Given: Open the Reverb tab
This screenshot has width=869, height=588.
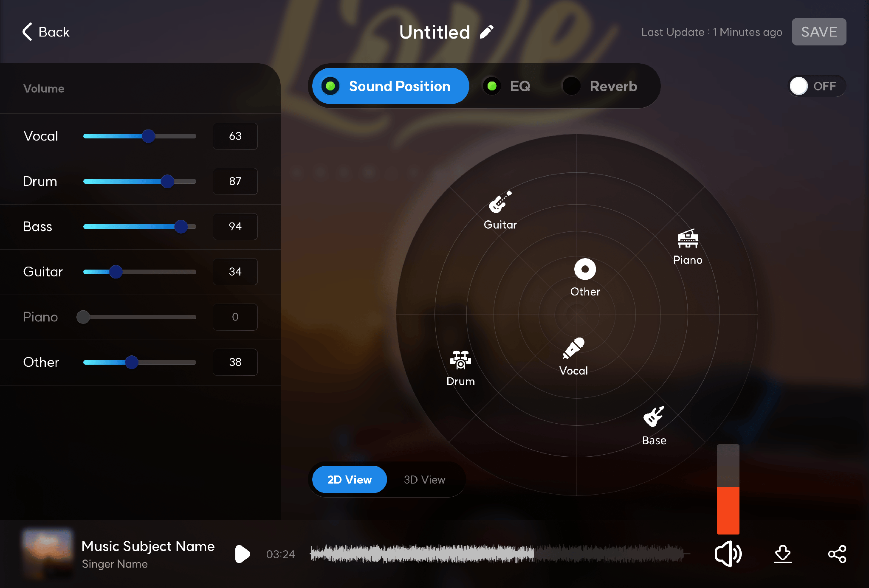Looking at the screenshot, I should (600, 86).
